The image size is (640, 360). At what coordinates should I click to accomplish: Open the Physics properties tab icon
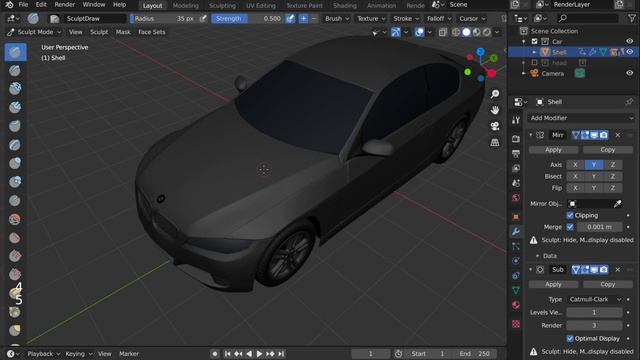[x=516, y=261]
